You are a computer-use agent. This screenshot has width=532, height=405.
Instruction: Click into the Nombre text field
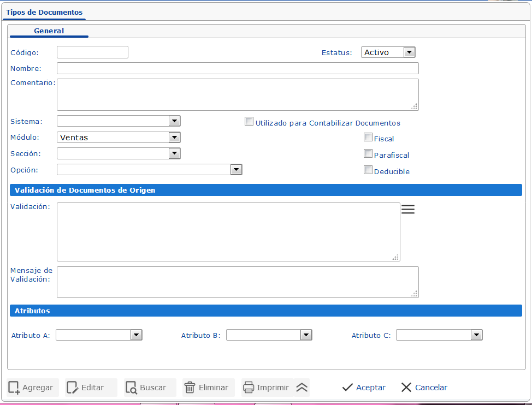(x=238, y=68)
